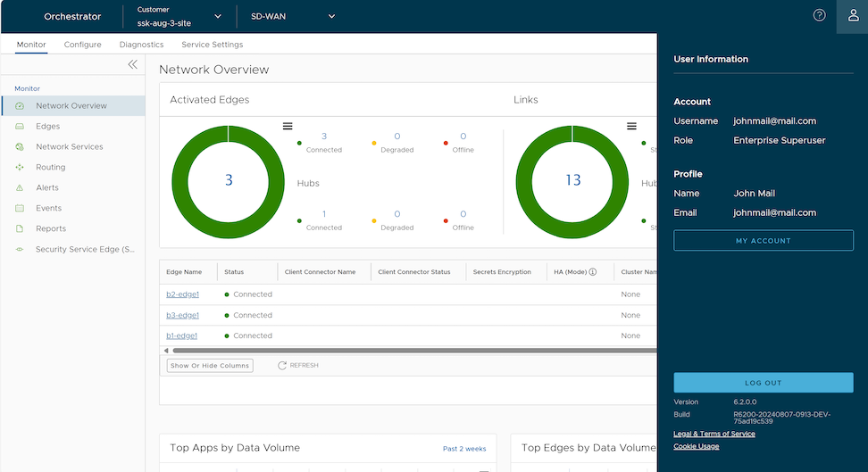This screenshot has width=868, height=472.
Task: Select Network Services in the sidebar
Action: pos(69,147)
